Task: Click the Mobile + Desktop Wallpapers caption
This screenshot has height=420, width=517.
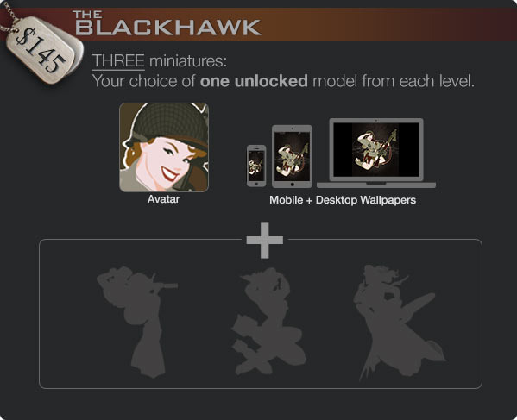Action: pos(343,200)
